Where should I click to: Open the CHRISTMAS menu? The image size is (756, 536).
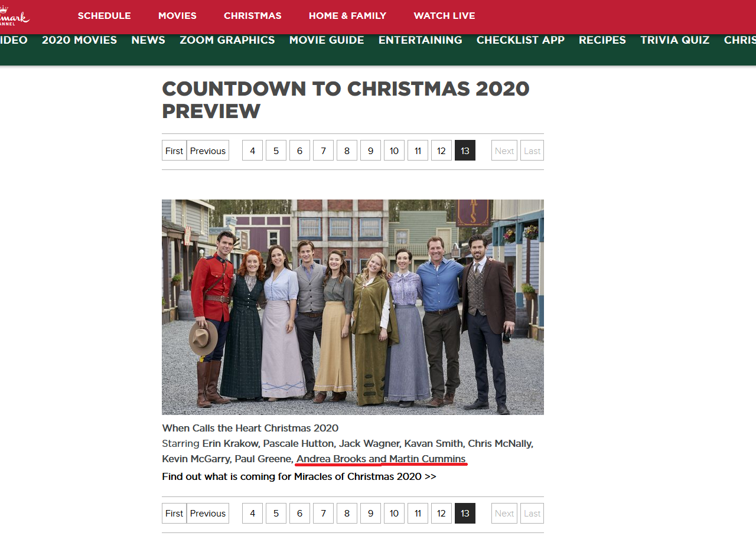(x=253, y=16)
